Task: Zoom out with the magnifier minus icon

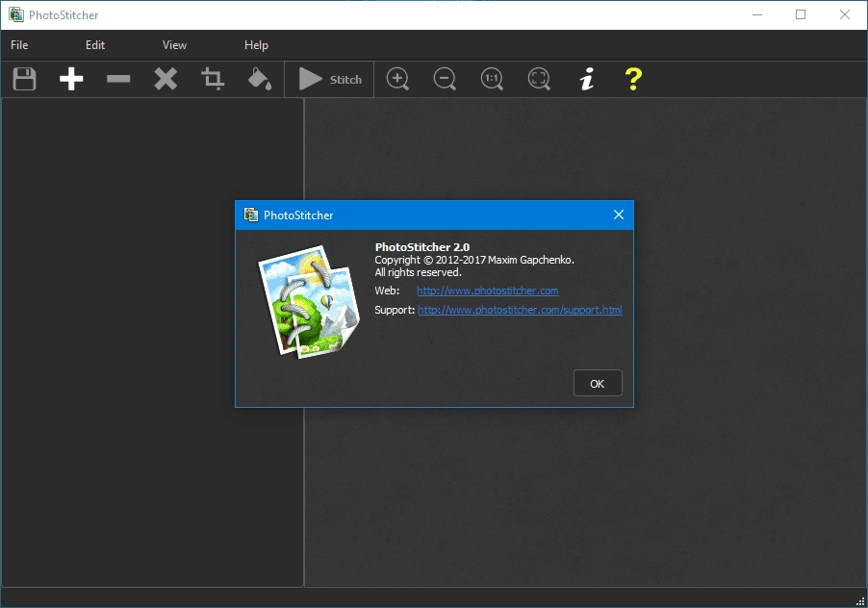Action: pos(445,79)
